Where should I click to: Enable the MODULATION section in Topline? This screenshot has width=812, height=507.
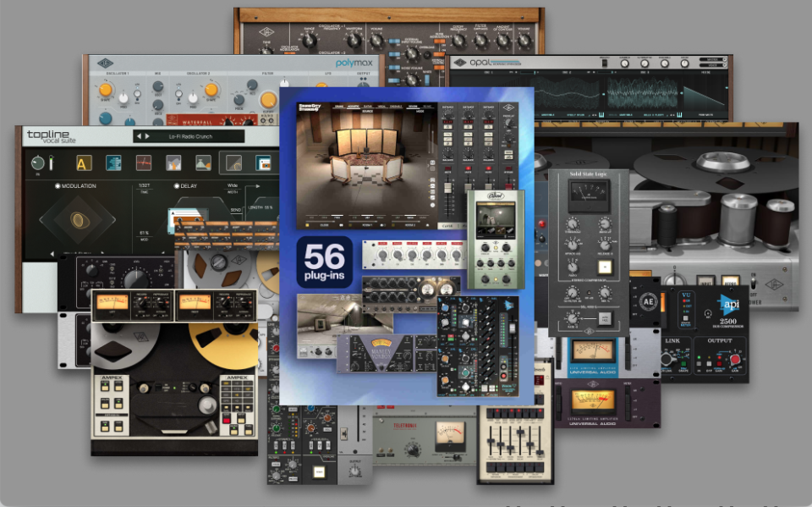click(x=58, y=185)
